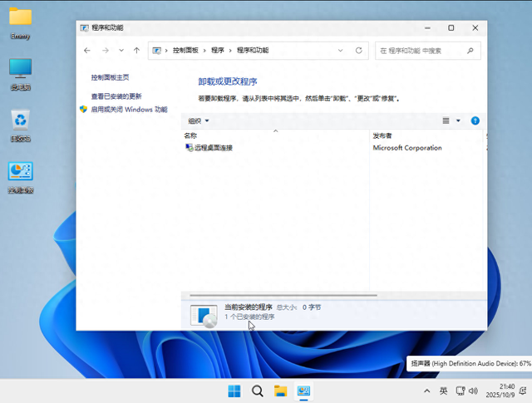Expand the recent locations chevron
532x403 pixels.
coord(121,51)
